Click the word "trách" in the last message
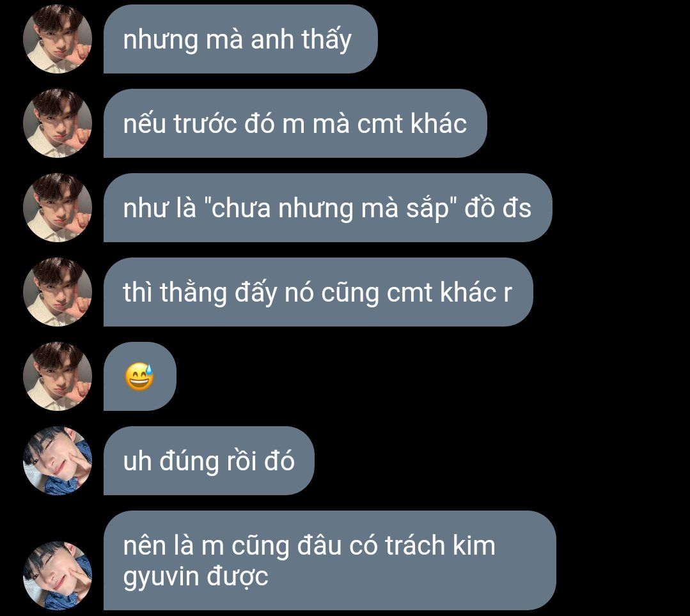 pyautogui.click(x=415, y=546)
